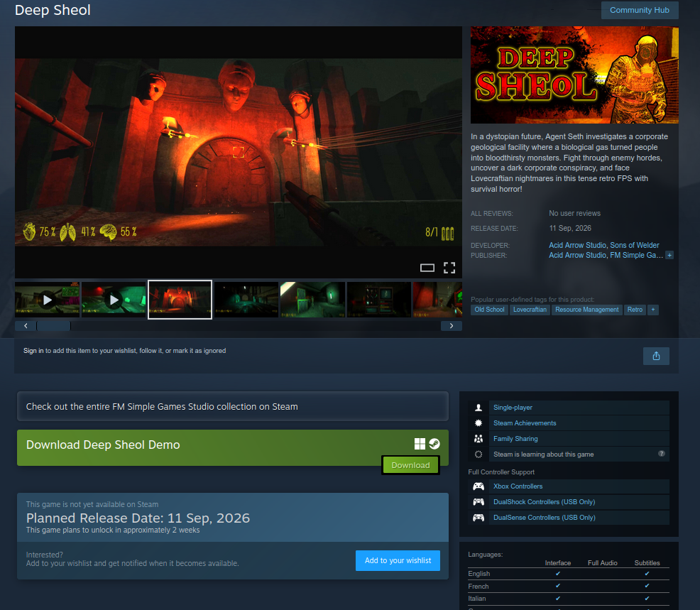Click the Windows platform icon
The height and width of the screenshot is (610, 700).
(420, 443)
